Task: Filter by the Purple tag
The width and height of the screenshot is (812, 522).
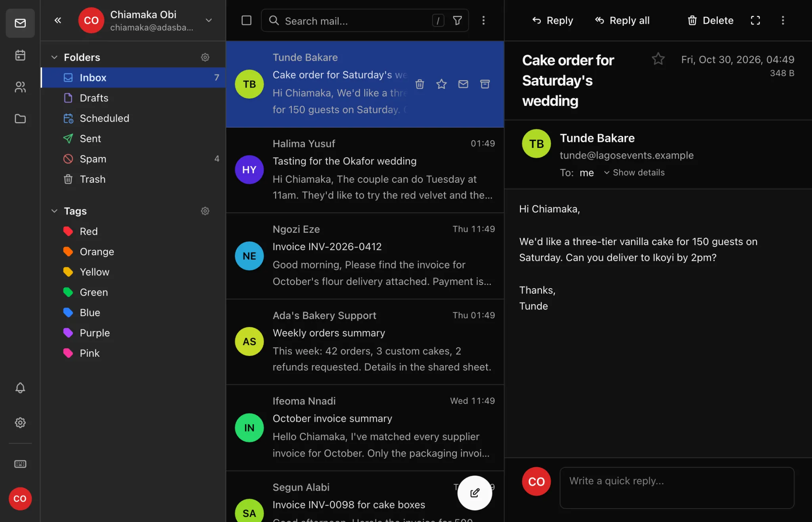Action: [133, 333]
